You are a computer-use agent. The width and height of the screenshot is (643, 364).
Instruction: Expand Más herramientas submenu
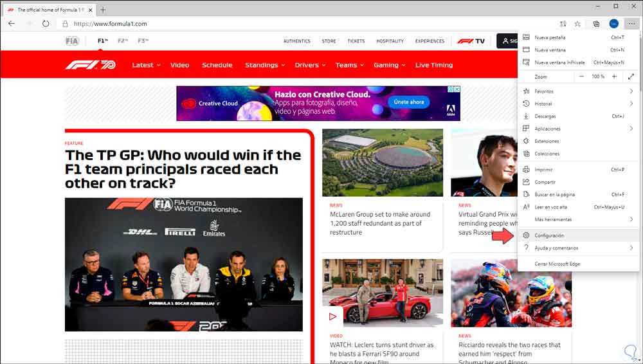coord(578,219)
